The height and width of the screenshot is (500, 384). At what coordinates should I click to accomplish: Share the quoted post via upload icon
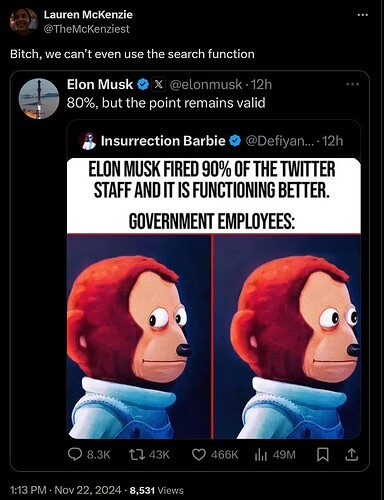click(351, 455)
